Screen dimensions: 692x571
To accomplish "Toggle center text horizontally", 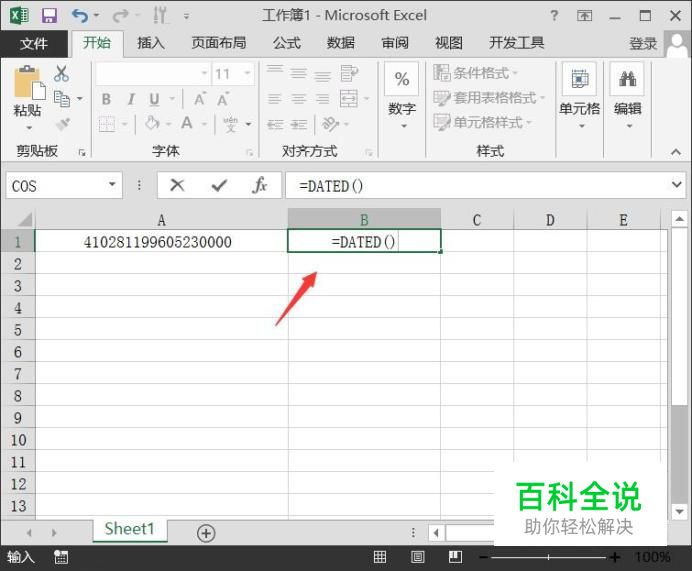I will 299,99.
